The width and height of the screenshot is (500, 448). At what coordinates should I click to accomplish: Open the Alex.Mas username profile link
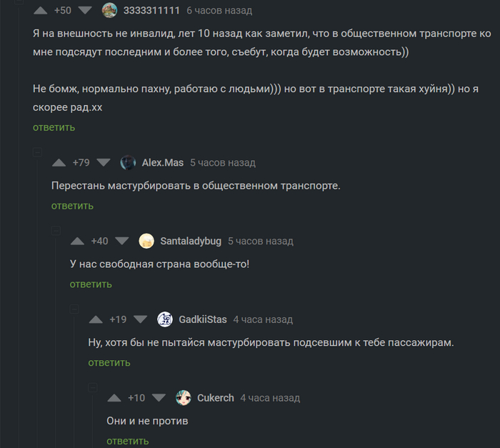coord(163,163)
